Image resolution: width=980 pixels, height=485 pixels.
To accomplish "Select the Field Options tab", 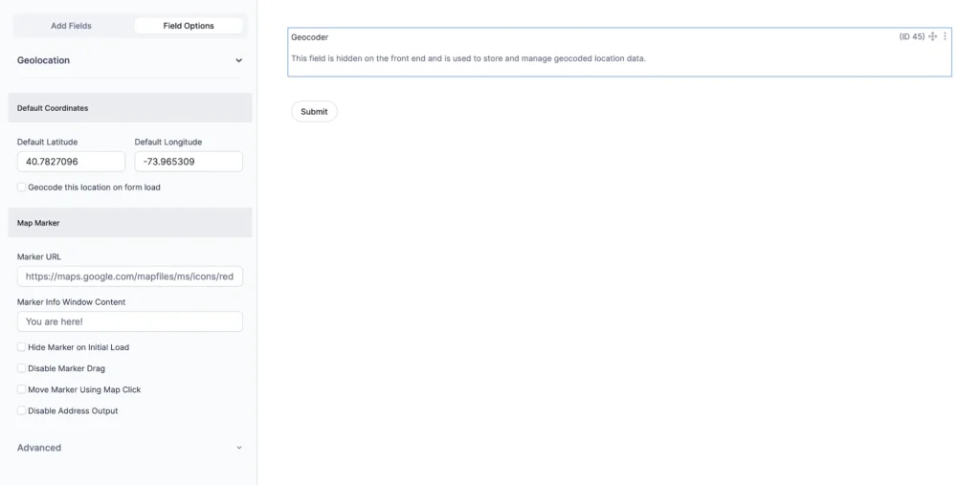I will click(189, 26).
